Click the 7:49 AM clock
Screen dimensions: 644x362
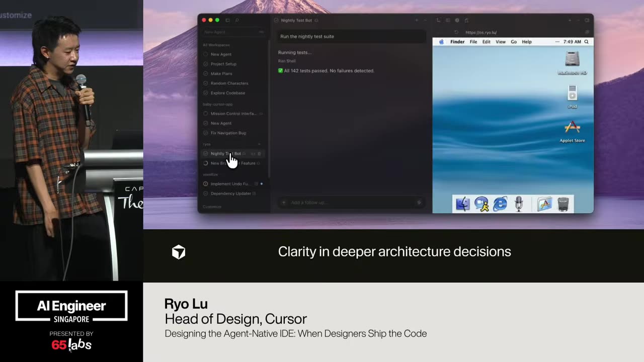click(x=572, y=42)
